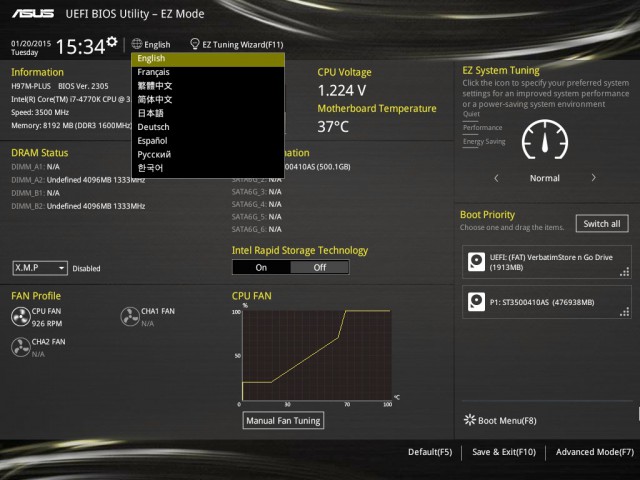
Task: Select Français in the language list
Action: [x=208, y=72]
